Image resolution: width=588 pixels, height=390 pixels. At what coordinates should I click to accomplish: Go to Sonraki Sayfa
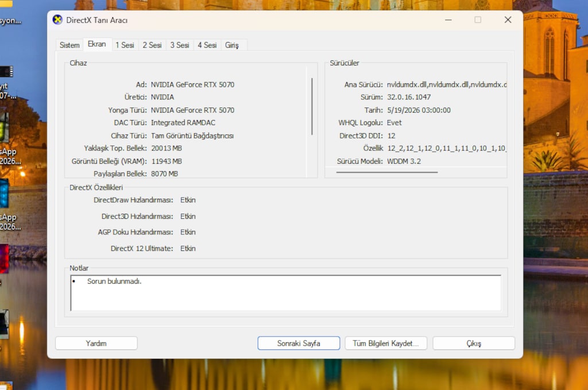click(x=299, y=343)
